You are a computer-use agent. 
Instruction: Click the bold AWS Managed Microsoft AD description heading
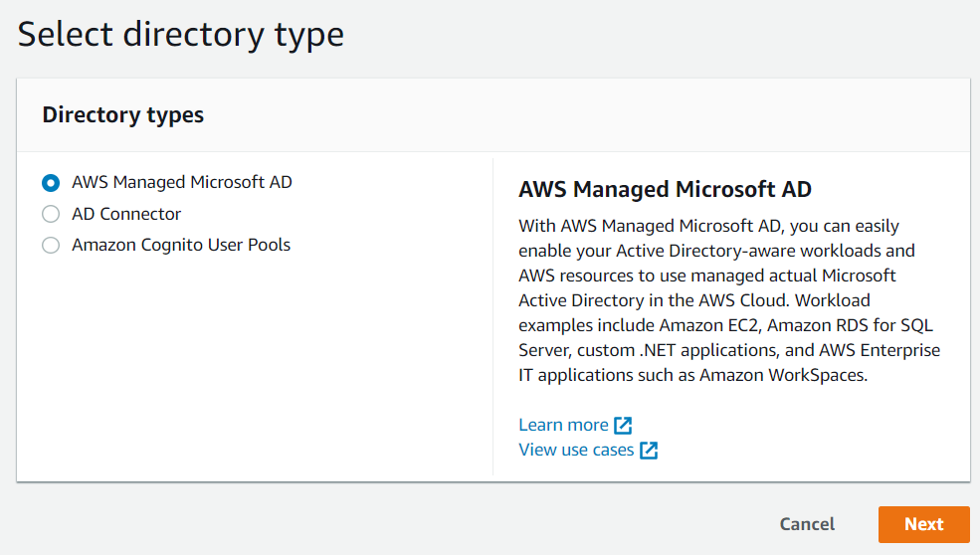(665, 189)
